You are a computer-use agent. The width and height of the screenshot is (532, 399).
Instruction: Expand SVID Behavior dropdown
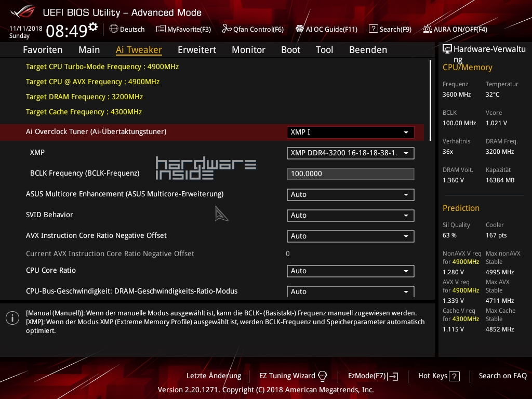pos(351,216)
